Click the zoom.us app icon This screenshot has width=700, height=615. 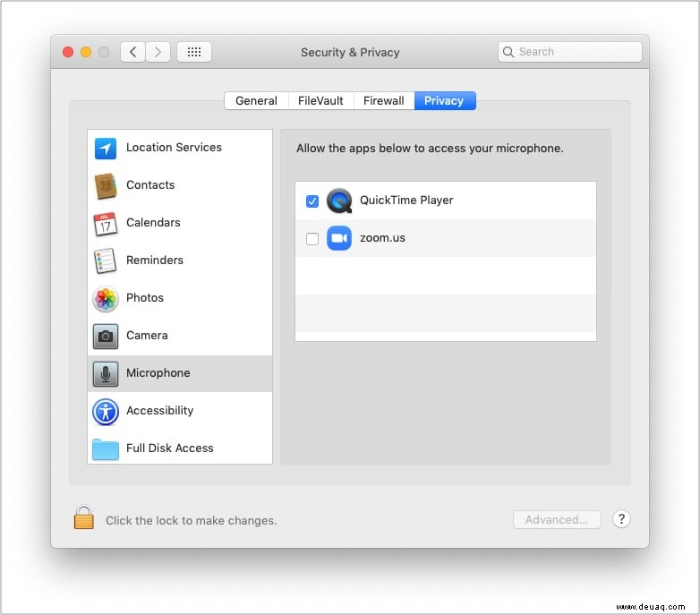339,238
